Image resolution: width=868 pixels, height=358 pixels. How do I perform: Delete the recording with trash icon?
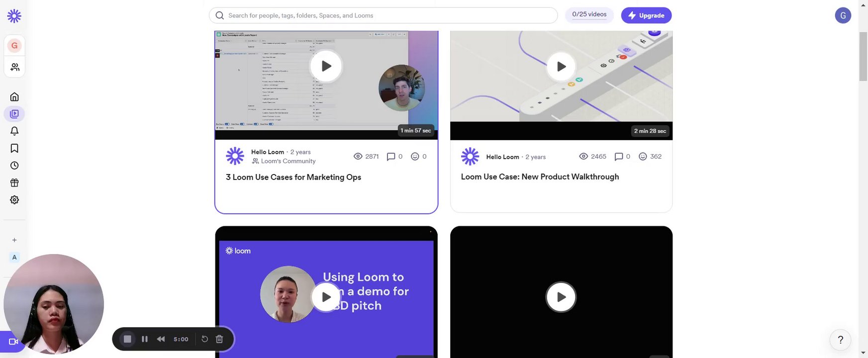tap(219, 339)
